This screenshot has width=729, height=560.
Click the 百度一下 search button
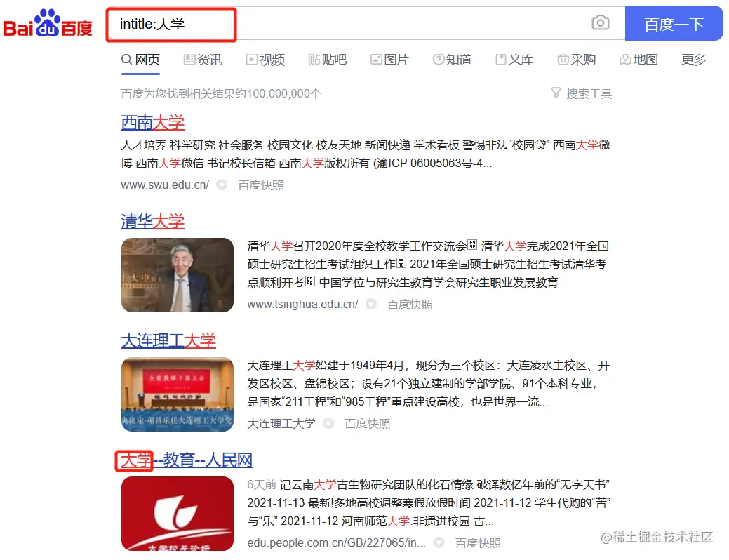(674, 24)
